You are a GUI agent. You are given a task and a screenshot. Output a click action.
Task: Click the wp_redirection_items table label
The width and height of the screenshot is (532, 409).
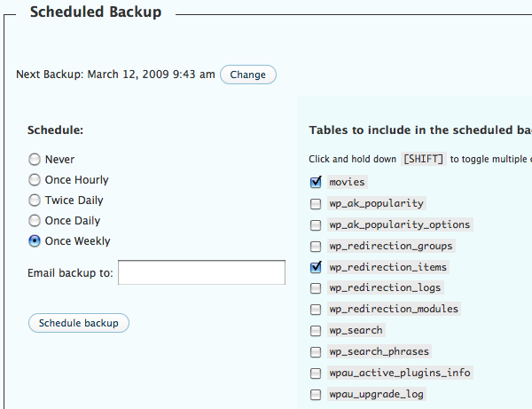tap(387, 267)
